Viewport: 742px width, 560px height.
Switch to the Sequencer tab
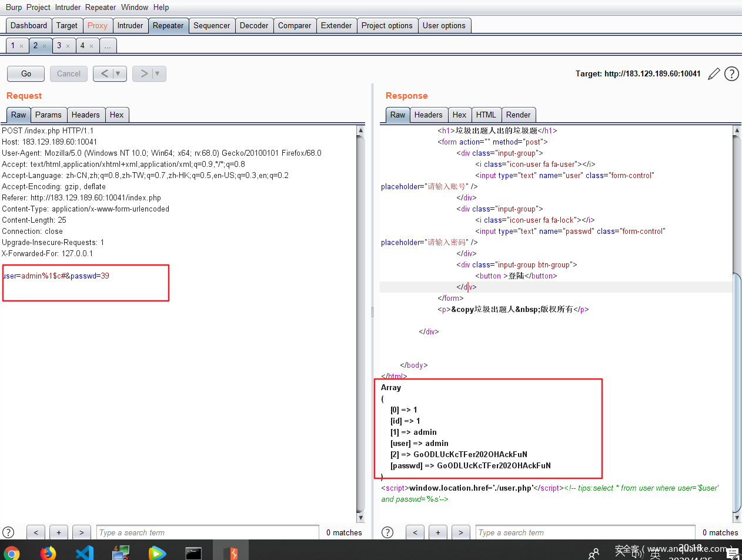[212, 25]
